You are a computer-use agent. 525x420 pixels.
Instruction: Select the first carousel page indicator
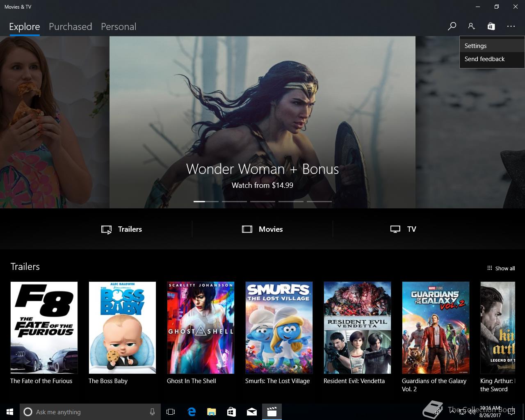point(206,201)
